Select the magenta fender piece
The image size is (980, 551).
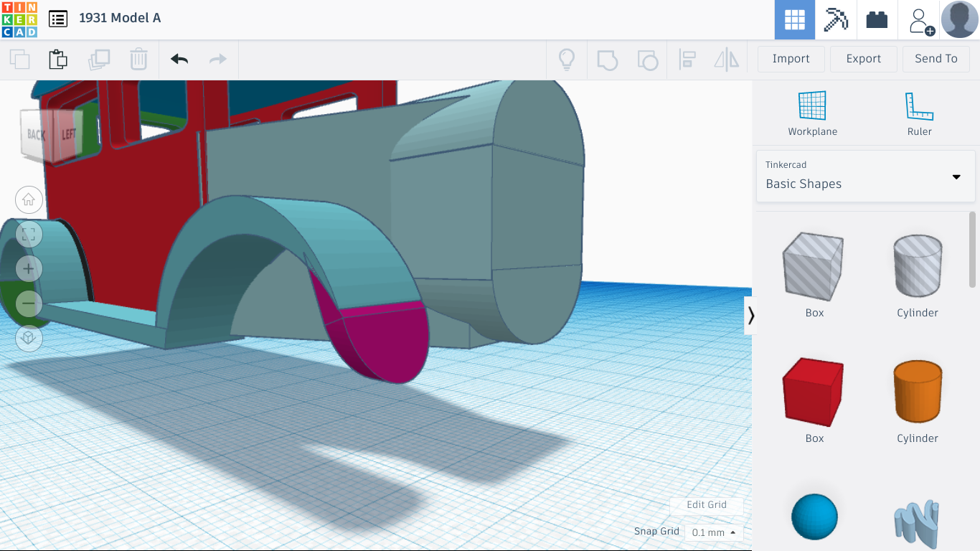387,344
